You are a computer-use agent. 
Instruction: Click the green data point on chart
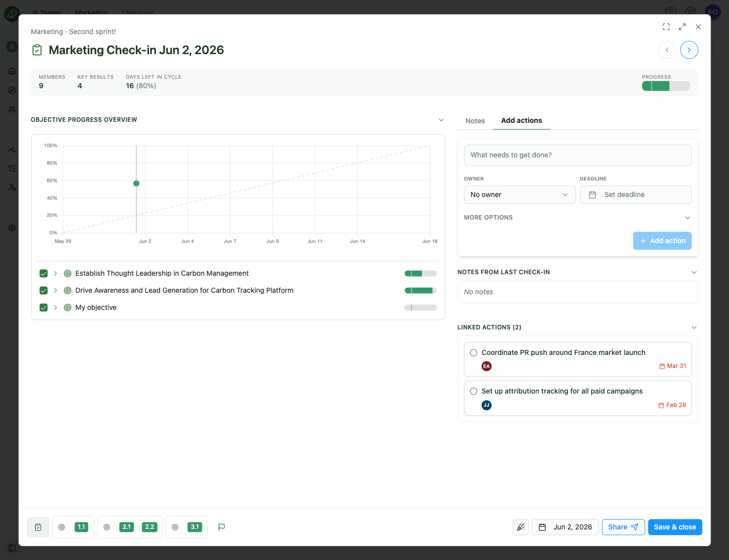[136, 183]
